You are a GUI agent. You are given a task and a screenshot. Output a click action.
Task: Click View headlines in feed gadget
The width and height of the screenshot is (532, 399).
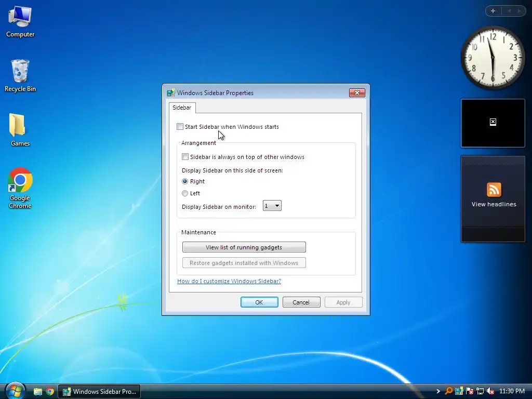(x=494, y=204)
